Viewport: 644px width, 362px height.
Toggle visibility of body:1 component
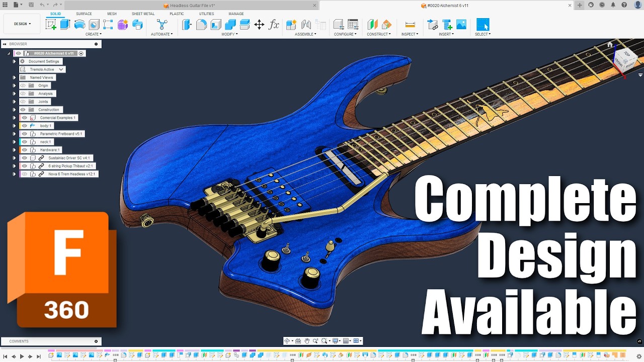24,126
